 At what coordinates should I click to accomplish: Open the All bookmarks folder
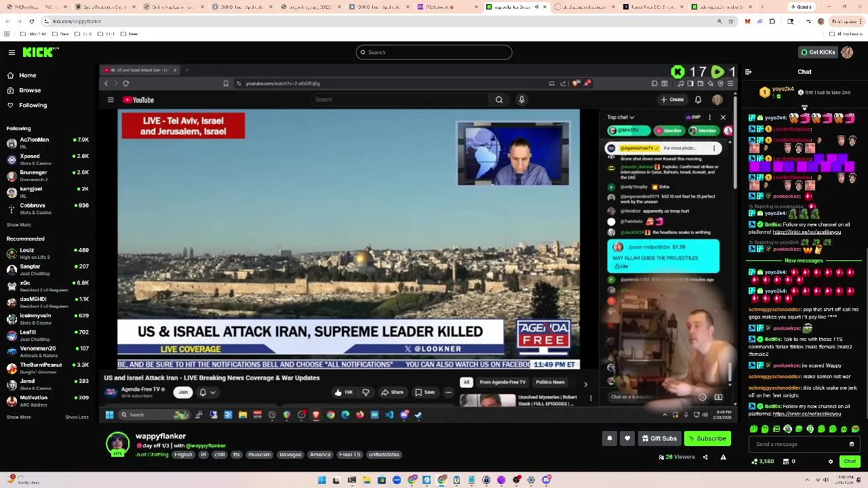click(847, 33)
